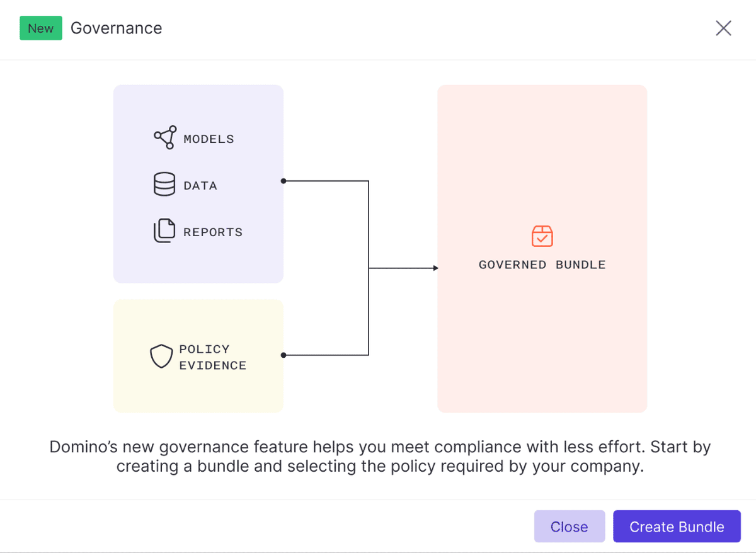Select the MODELS label text

pos(209,139)
